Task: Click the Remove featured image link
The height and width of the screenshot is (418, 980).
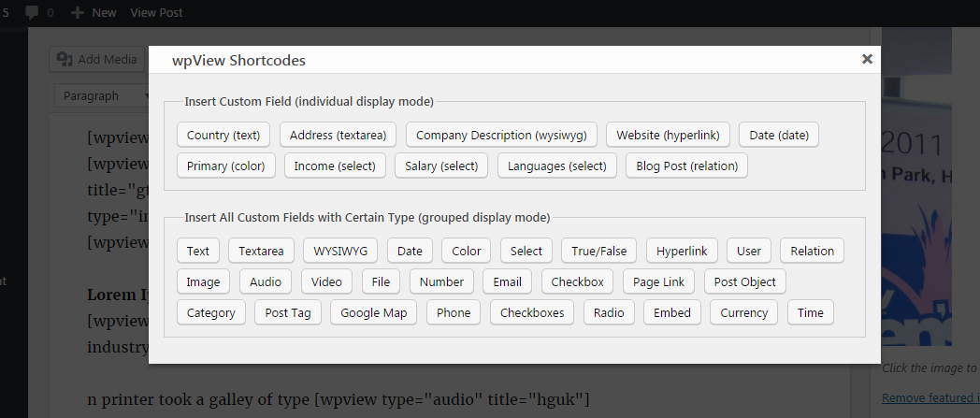Action: 930,398
